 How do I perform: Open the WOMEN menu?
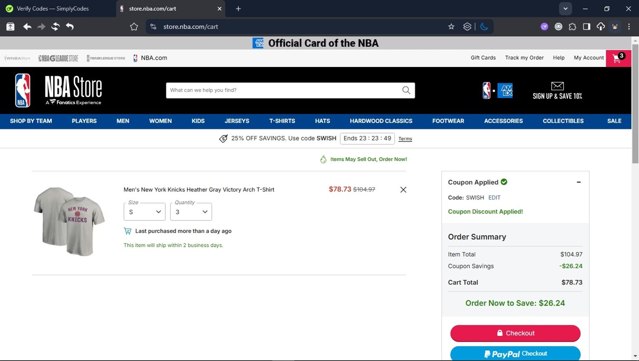pos(160,121)
